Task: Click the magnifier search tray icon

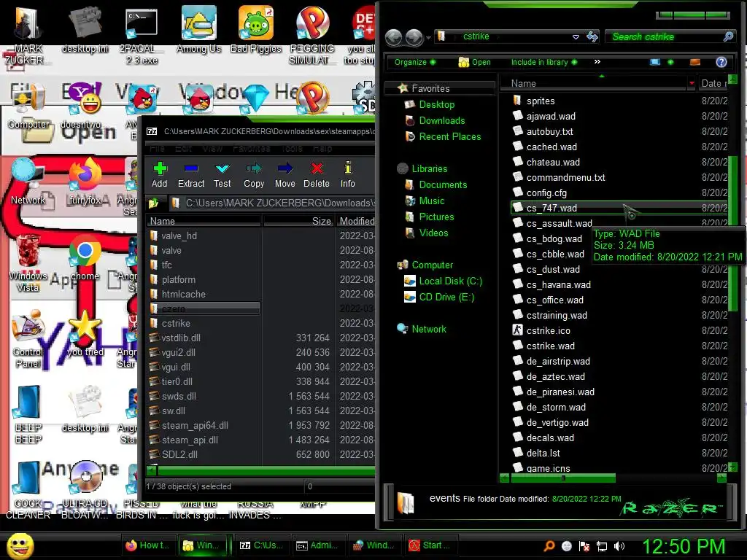Action: [549, 546]
